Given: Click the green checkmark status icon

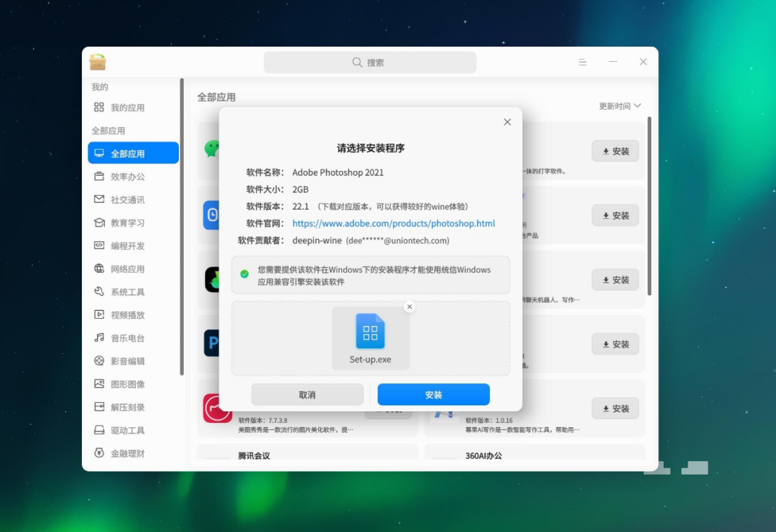Looking at the screenshot, I should click(244, 274).
